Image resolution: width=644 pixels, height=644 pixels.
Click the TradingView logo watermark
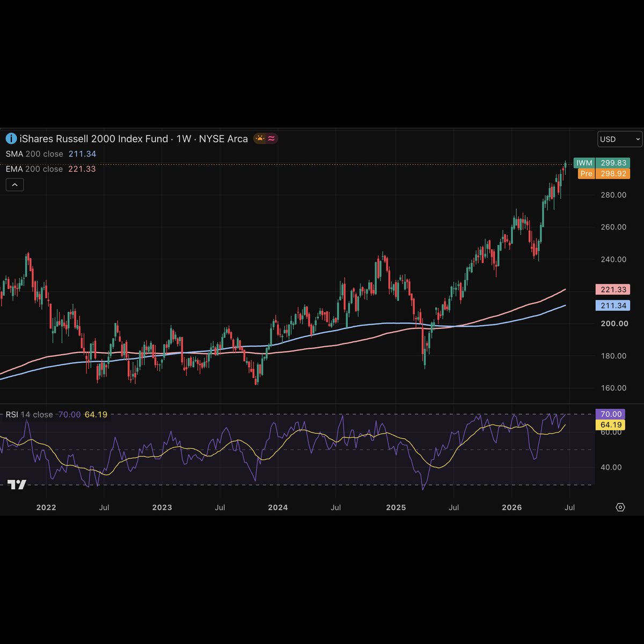(x=17, y=485)
